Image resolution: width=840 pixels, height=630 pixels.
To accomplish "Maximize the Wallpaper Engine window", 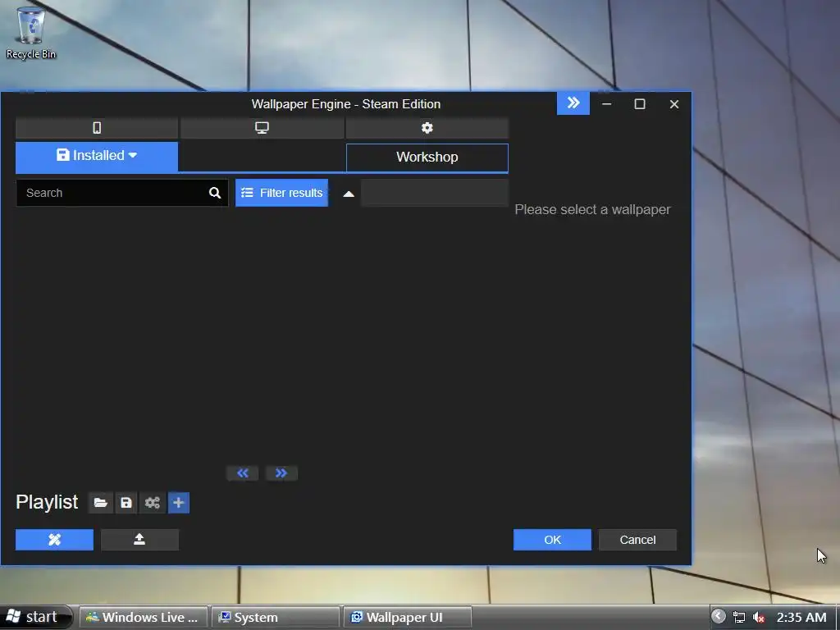I will (x=640, y=104).
